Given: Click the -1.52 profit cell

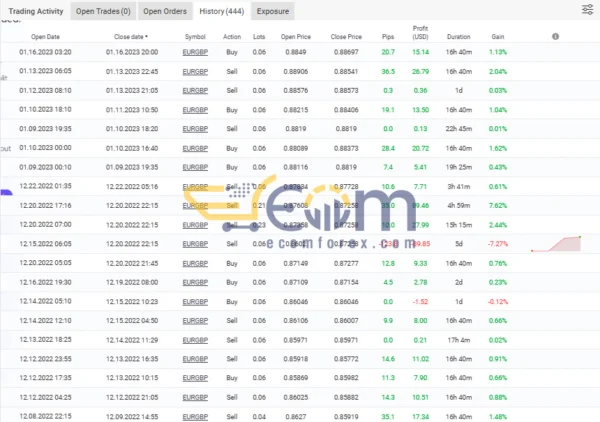Looking at the screenshot, I should click(420, 301).
